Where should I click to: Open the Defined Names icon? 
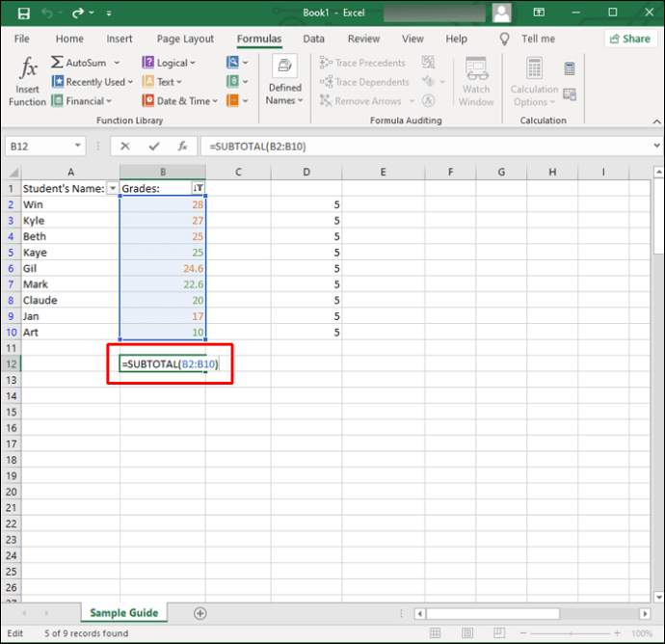283,82
